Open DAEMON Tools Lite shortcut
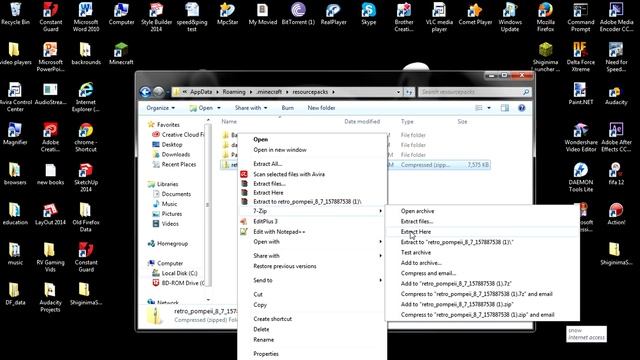The image size is (640, 360). point(580,178)
